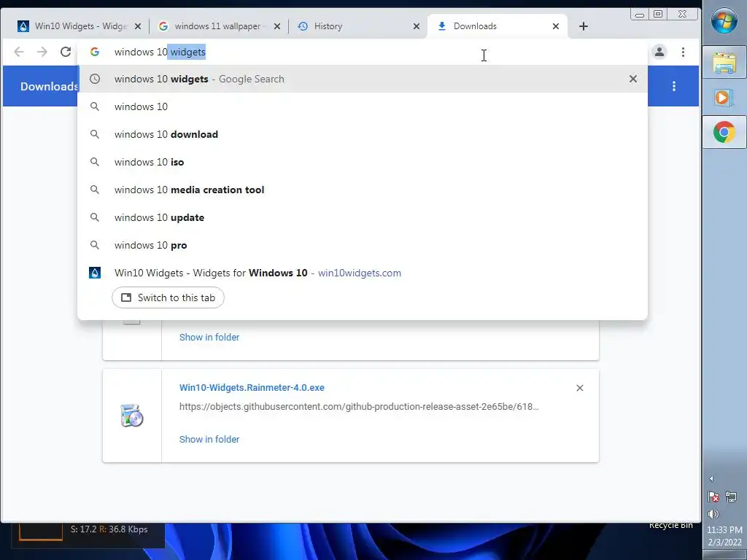Open the Downloads page more-actions menu

tap(673, 86)
